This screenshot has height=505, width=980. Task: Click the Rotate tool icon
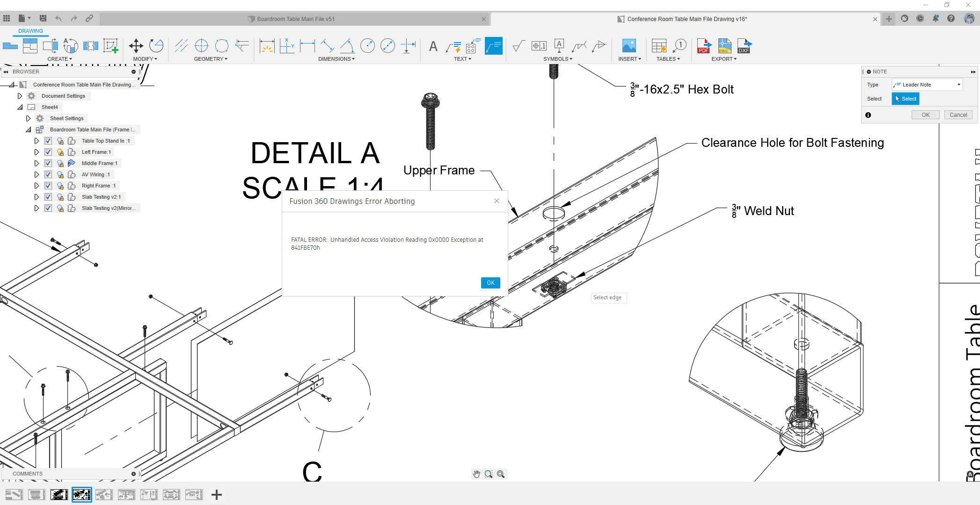pyautogui.click(x=156, y=46)
